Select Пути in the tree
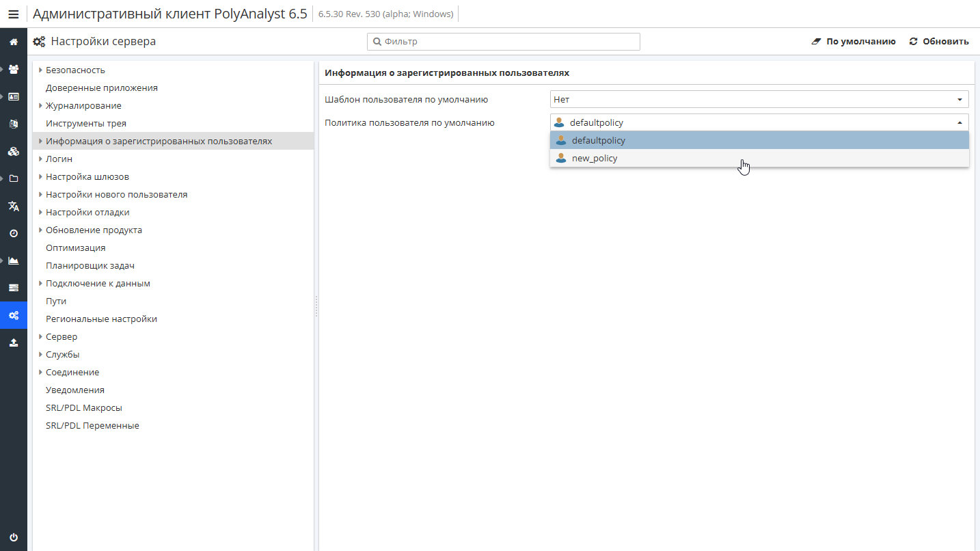This screenshot has height=551, width=980. [x=56, y=301]
